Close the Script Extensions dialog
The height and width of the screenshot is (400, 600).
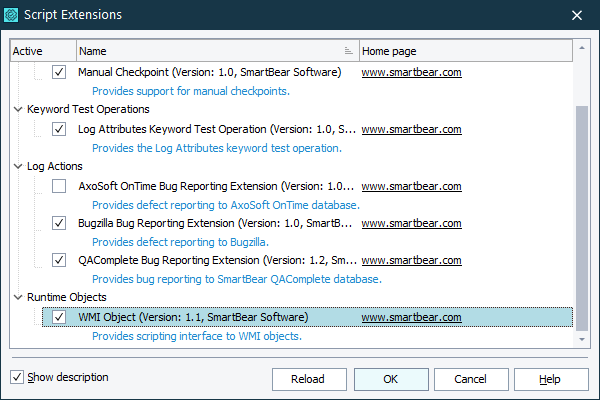576,15
